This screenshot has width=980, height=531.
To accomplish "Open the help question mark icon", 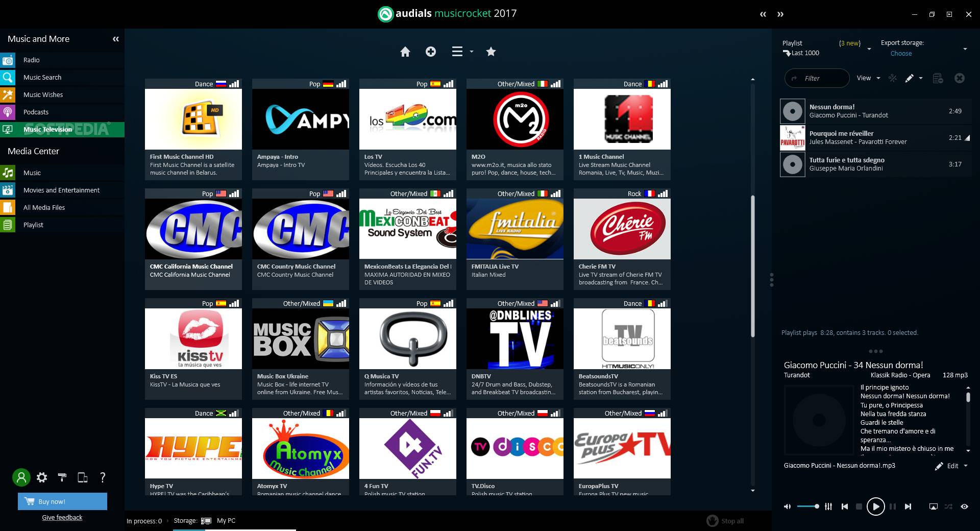I will pyautogui.click(x=103, y=477).
